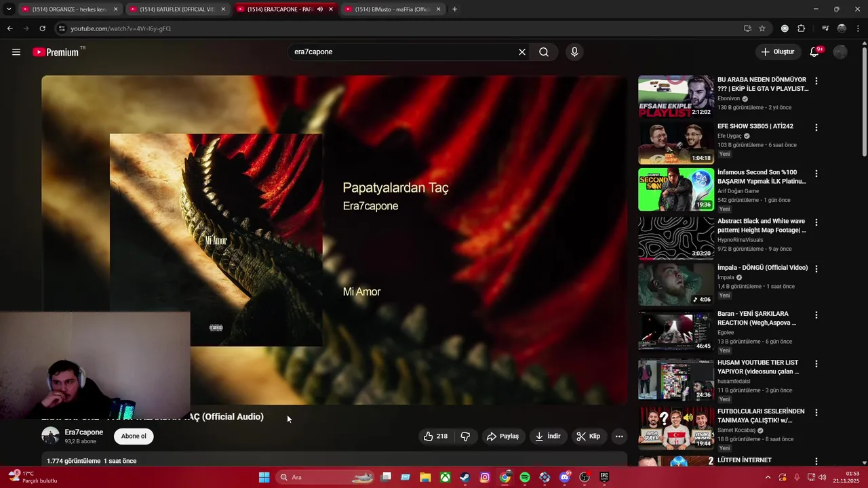The width and height of the screenshot is (868, 488).
Task: Open options for HUSAM YOUTUBE TIER LIST video
Action: point(816,364)
